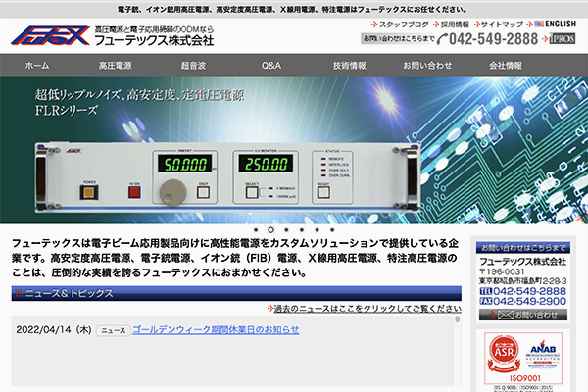Select the sixth slideshow dot
The image size is (588, 392).
point(332,230)
